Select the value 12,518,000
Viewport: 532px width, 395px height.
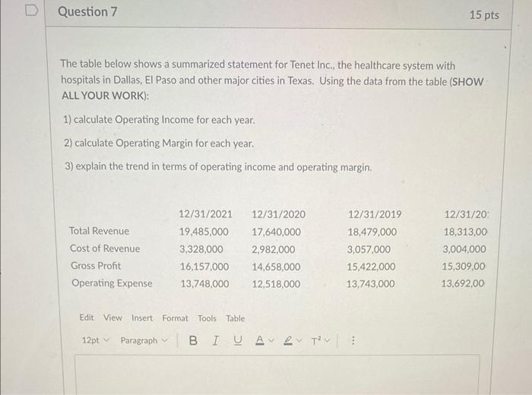[x=276, y=284]
